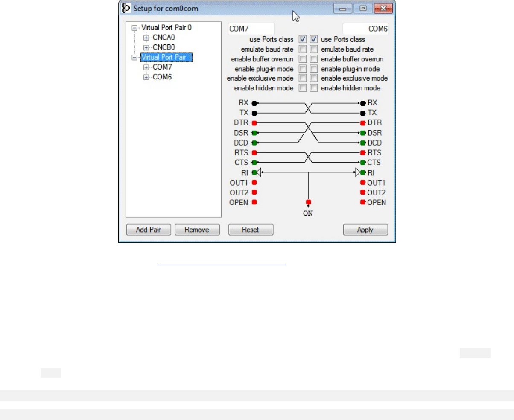Click the COM7 side RTS red pin
514x420 pixels.
point(254,152)
